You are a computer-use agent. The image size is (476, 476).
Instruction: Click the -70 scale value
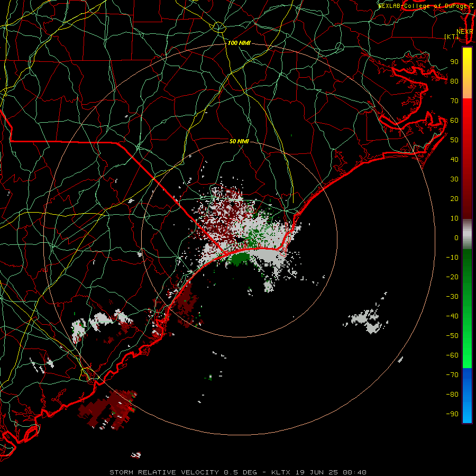click(x=452, y=375)
